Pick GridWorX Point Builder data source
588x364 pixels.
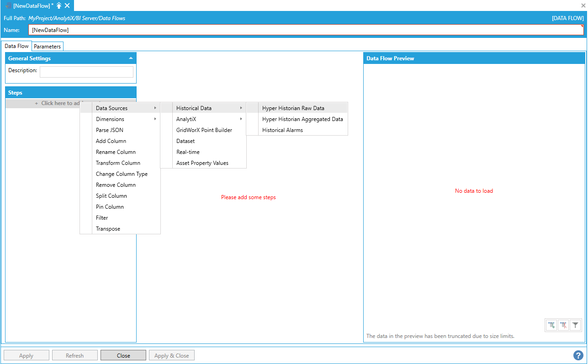[x=204, y=130]
